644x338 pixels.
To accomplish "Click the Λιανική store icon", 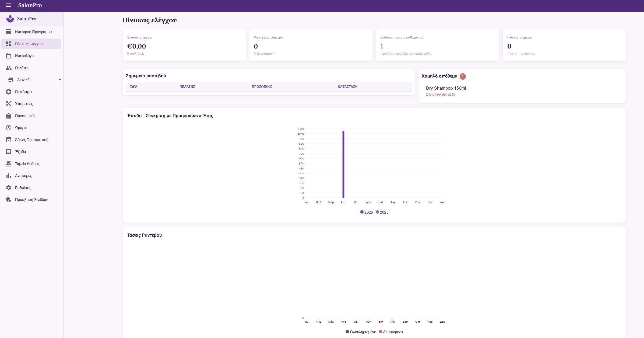I will tap(11, 80).
